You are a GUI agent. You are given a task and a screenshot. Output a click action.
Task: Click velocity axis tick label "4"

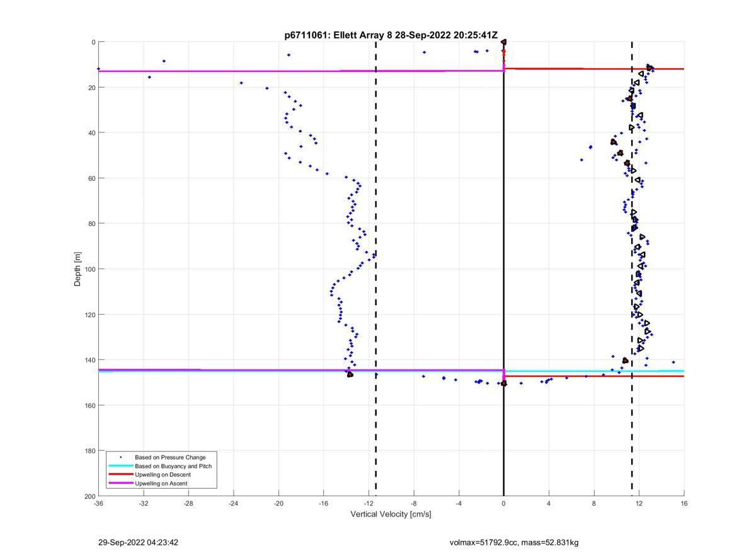(549, 503)
